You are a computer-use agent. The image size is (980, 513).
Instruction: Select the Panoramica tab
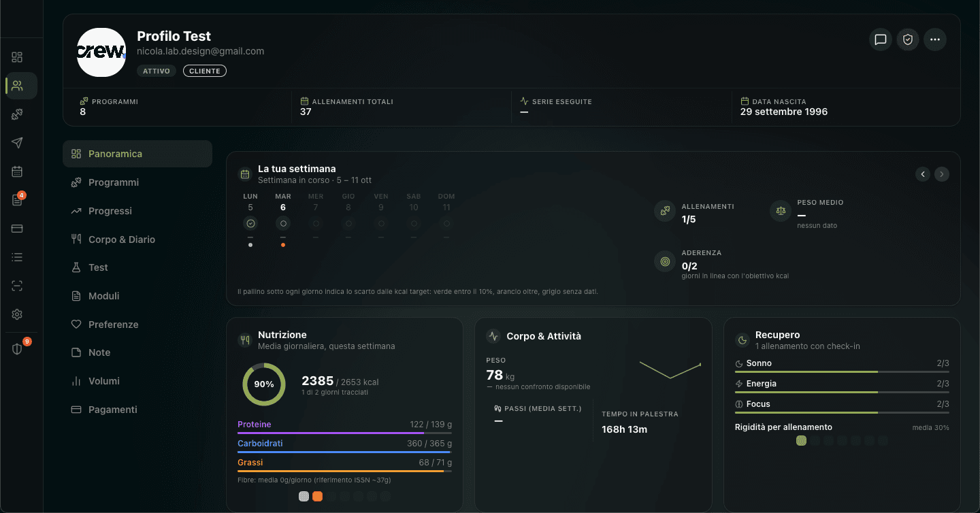click(x=137, y=154)
